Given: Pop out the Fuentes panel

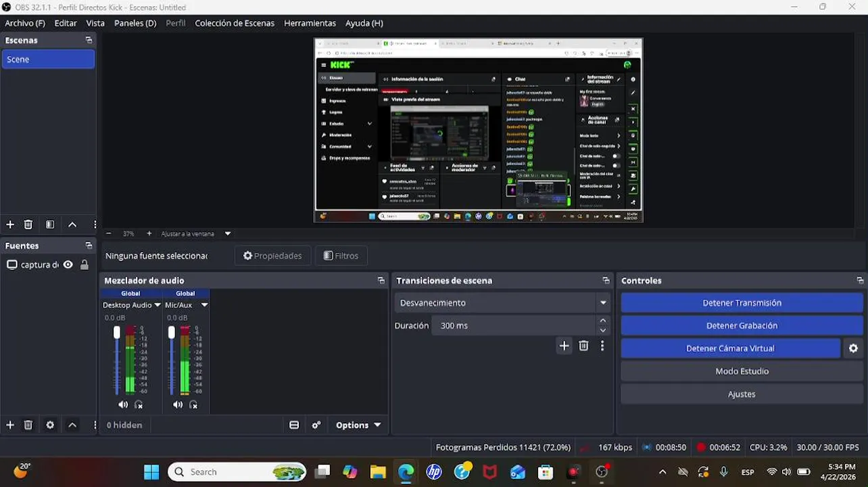Looking at the screenshot, I should click(89, 246).
